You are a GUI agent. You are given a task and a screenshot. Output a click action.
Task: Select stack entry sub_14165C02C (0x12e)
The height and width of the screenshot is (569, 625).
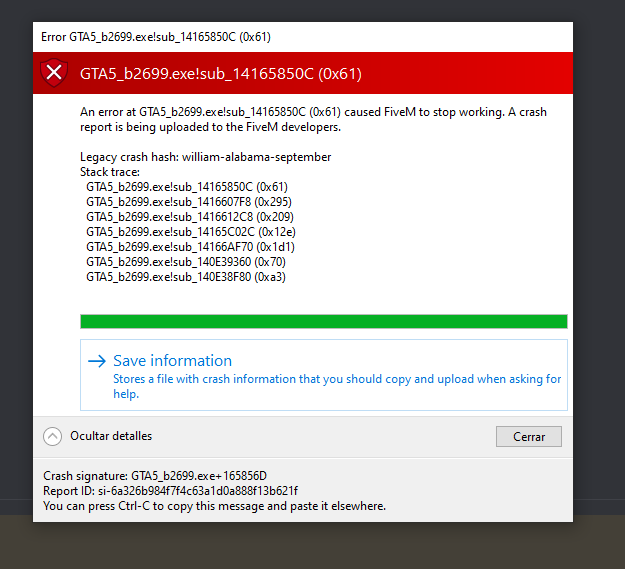(191, 232)
